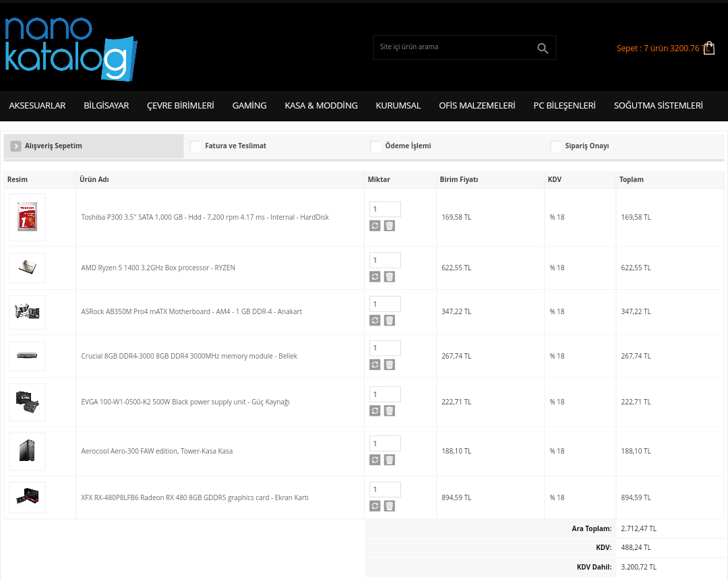Open ASRock AB350M Pro4 product link
728x581 pixels.
click(x=191, y=311)
